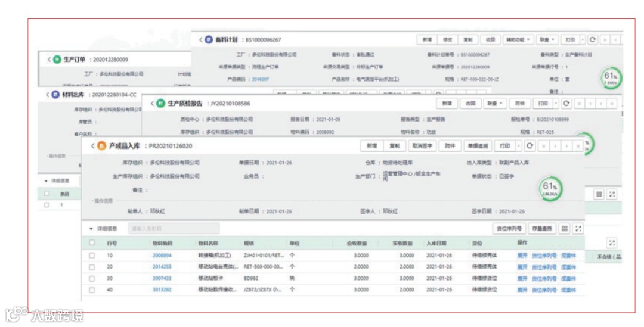644x327 pixels.
Task: Click the green 生产质检报告 document icon
Action: pos(161,104)
